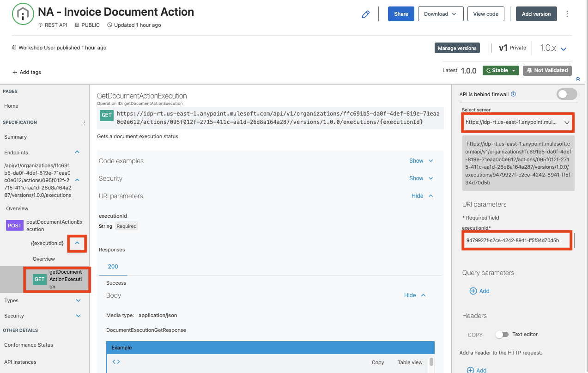Viewport: 588px width, 373px height.
Task: Click the double-chevron collapse header icon
Action: point(577,79)
